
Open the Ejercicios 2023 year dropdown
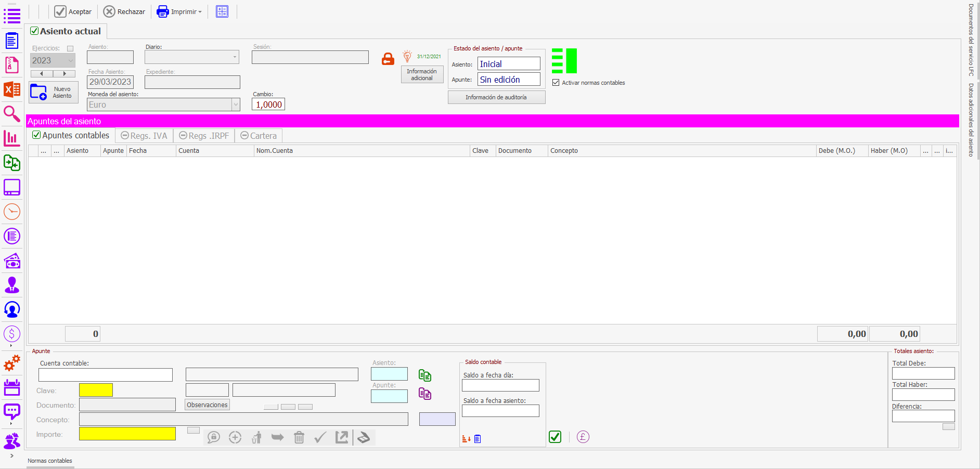click(71, 60)
